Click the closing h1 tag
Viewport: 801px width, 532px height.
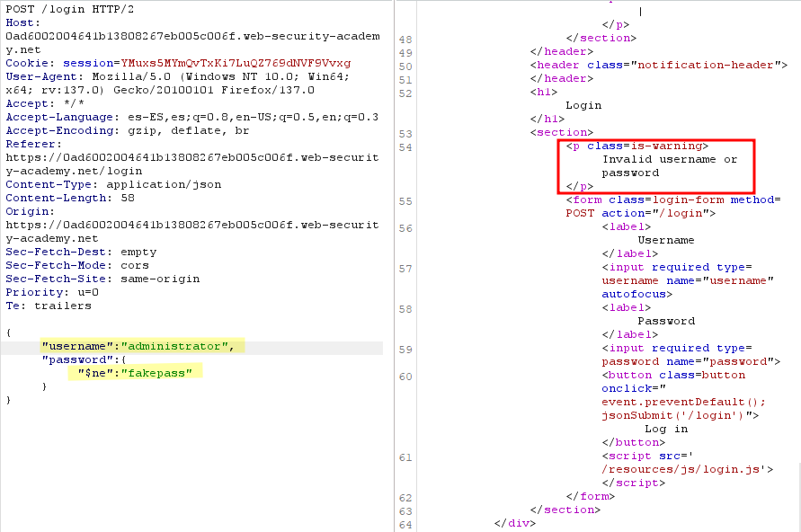click(547, 119)
